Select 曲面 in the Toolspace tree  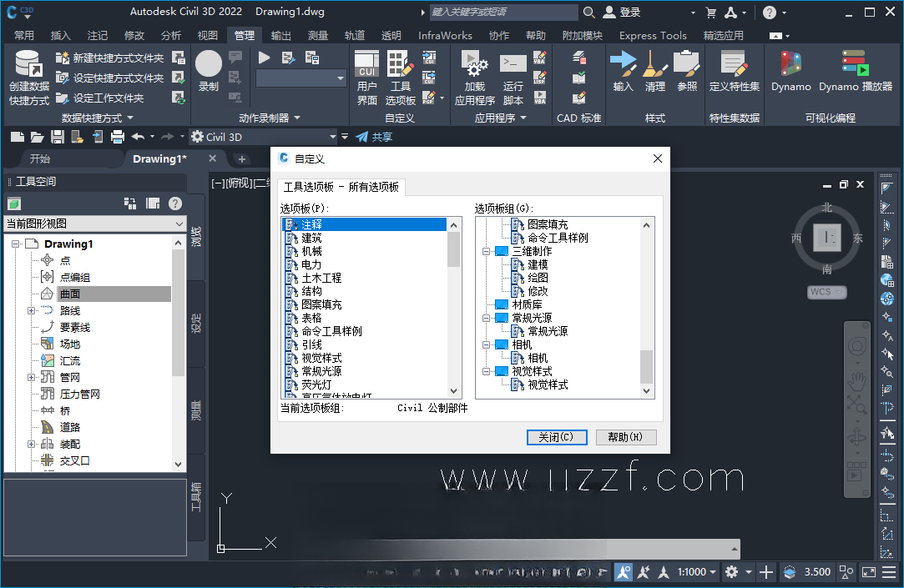click(70, 294)
